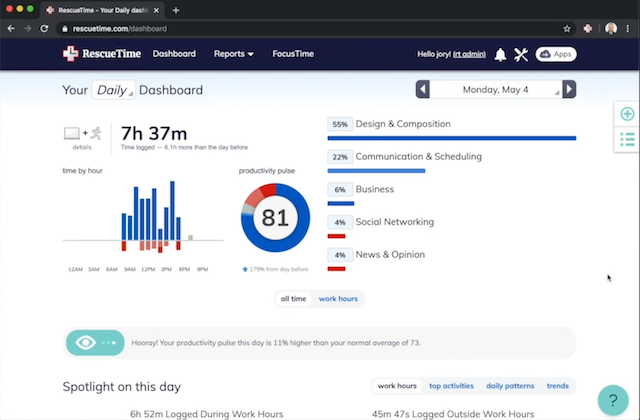Click the plus circle side icon
This screenshot has width=640, height=420.
click(x=627, y=114)
